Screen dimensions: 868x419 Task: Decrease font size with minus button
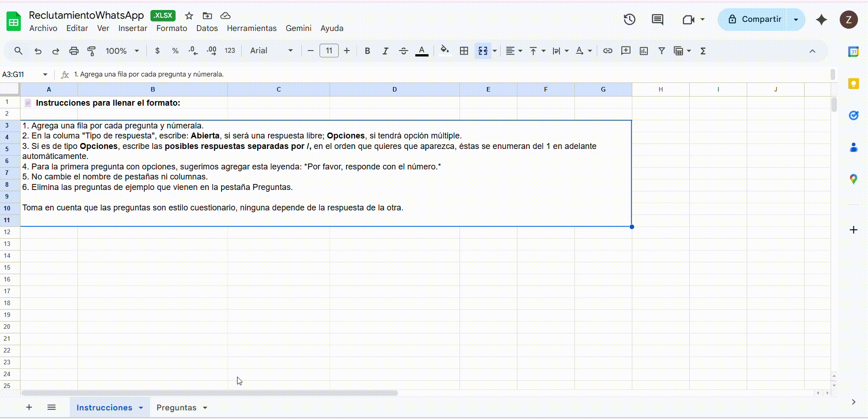[310, 51]
